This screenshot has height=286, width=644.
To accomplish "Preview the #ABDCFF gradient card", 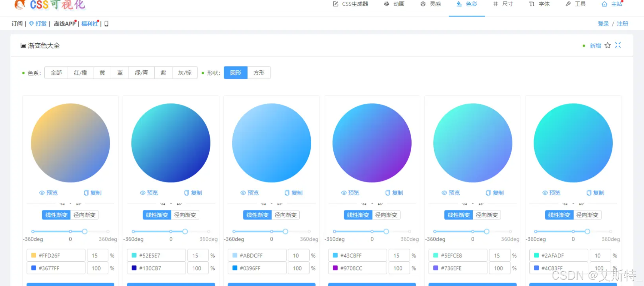I will click(250, 193).
